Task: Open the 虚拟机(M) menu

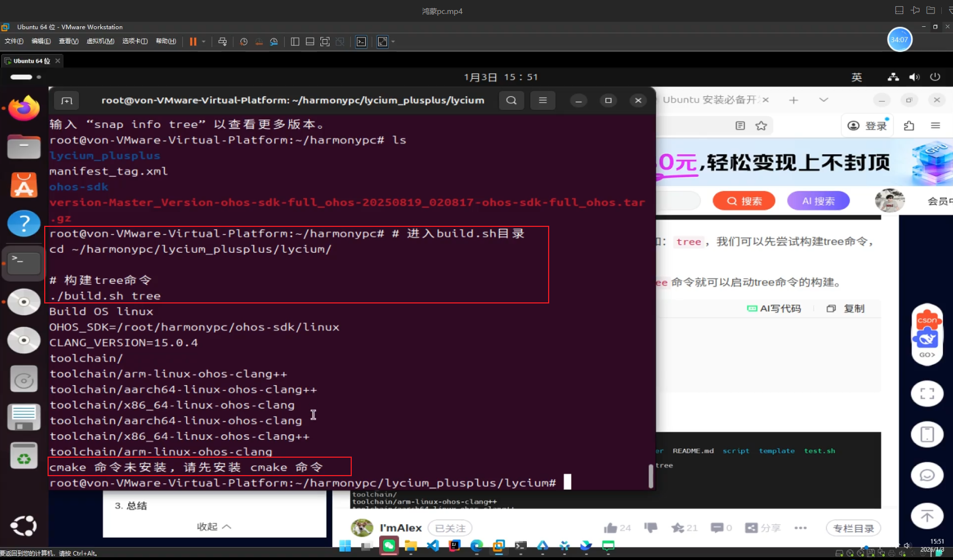Action: [100, 41]
